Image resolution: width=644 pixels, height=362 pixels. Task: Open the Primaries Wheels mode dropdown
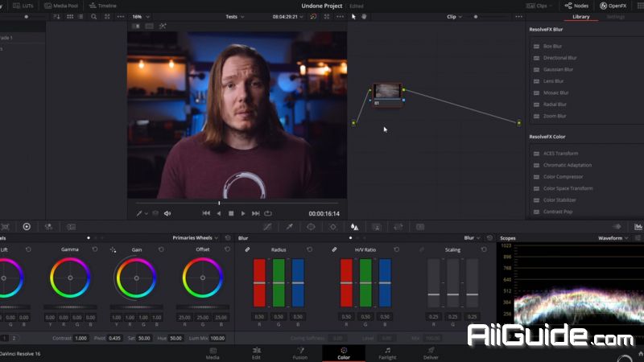(195, 238)
